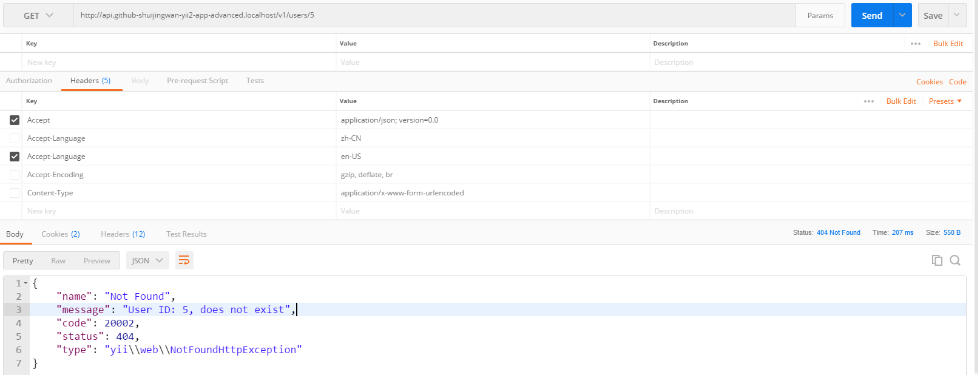Click the three-dots menu in params header row
The width and height of the screenshot is (980, 375).
(915, 44)
